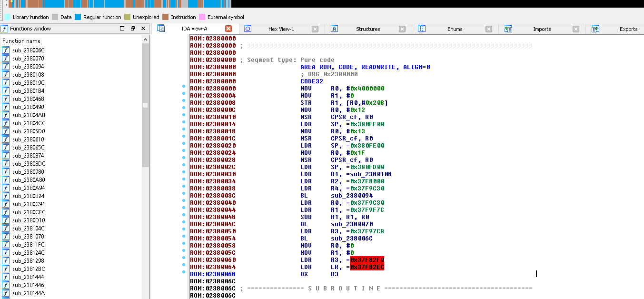Open the Hex View-1 tab
The height and width of the screenshot is (299, 644).
(281, 29)
